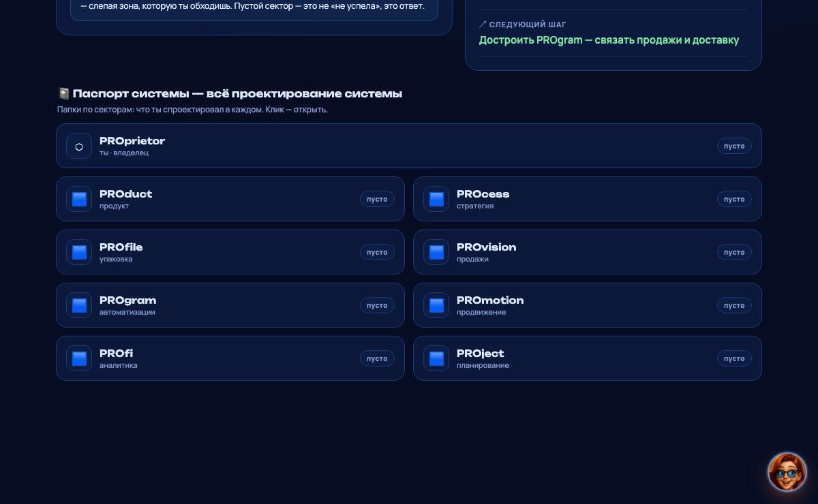The width and height of the screenshot is (818, 504).
Task: Click the "продвижение" subtitle under PROmotion
Action: [481, 313]
